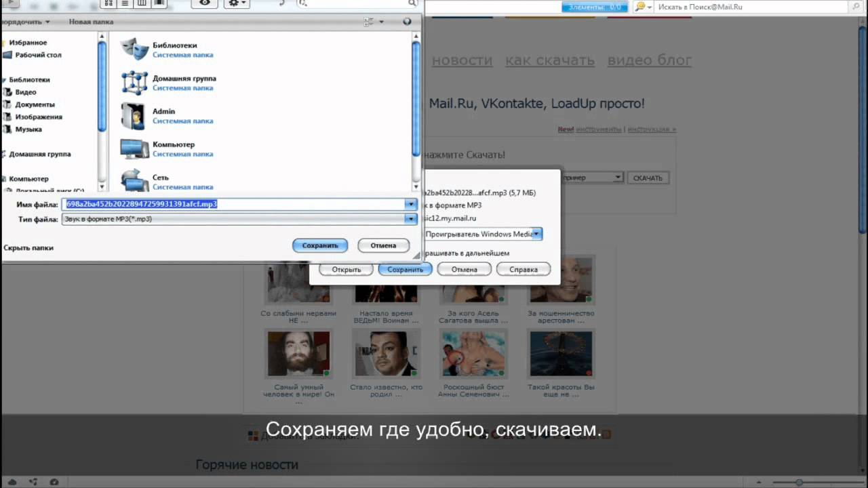Open the Сеть network icon
The height and width of the screenshot is (488, 868).
[x=134, y=181]
